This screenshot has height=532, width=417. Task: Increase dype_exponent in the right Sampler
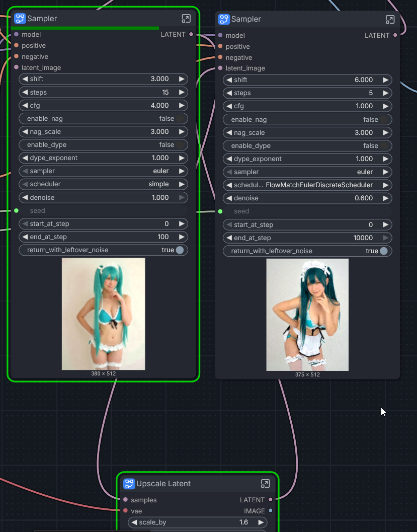coord(386,159)
